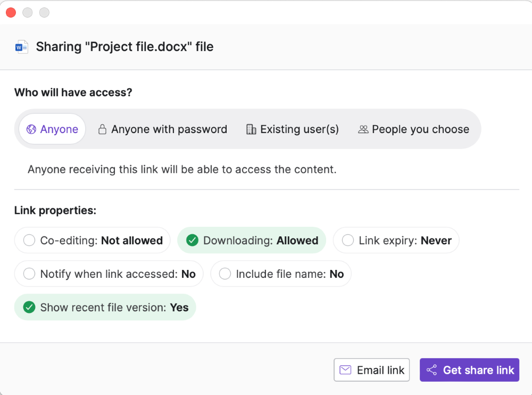This screenshot has width=532, height=395.
Task: Click the Word document file icon
Action: point(22,47)
